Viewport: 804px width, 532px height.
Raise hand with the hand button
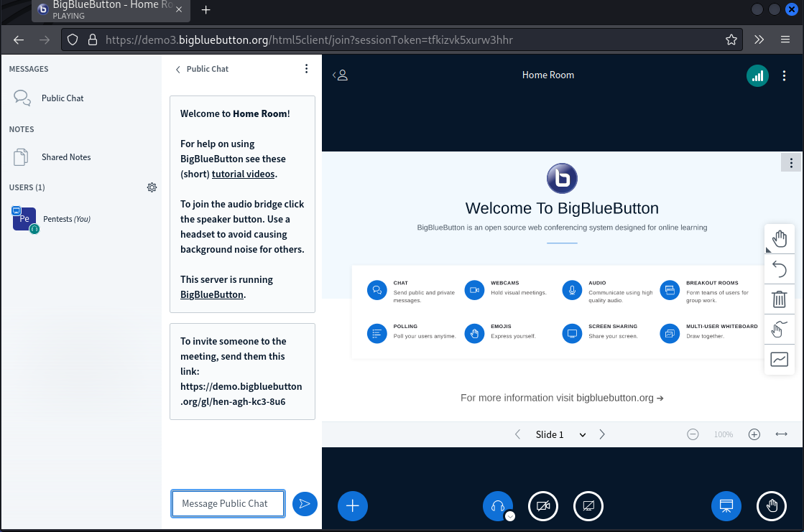pos(772,505)
